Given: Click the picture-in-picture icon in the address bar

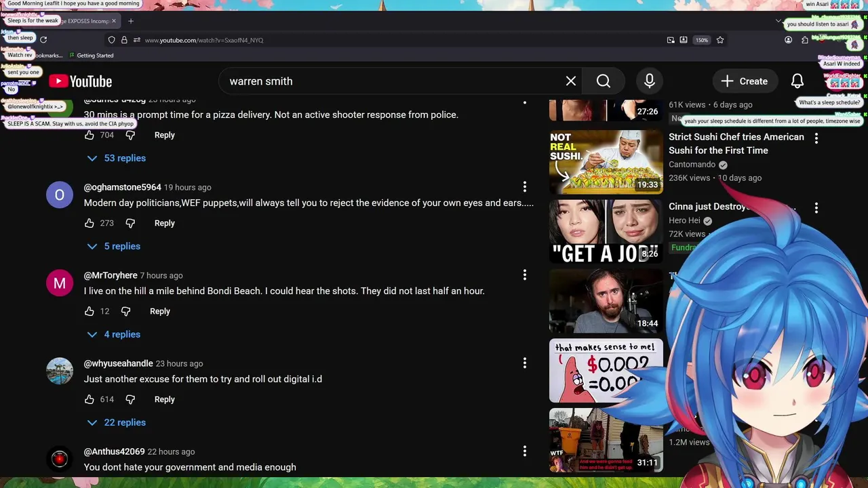Looking at the screenshot, I should 671,40.
